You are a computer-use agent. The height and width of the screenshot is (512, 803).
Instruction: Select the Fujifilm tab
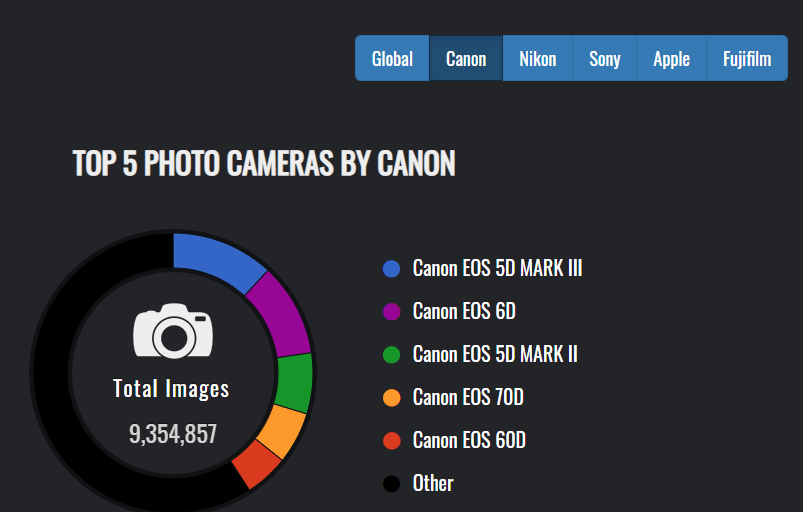pos(747,58)
